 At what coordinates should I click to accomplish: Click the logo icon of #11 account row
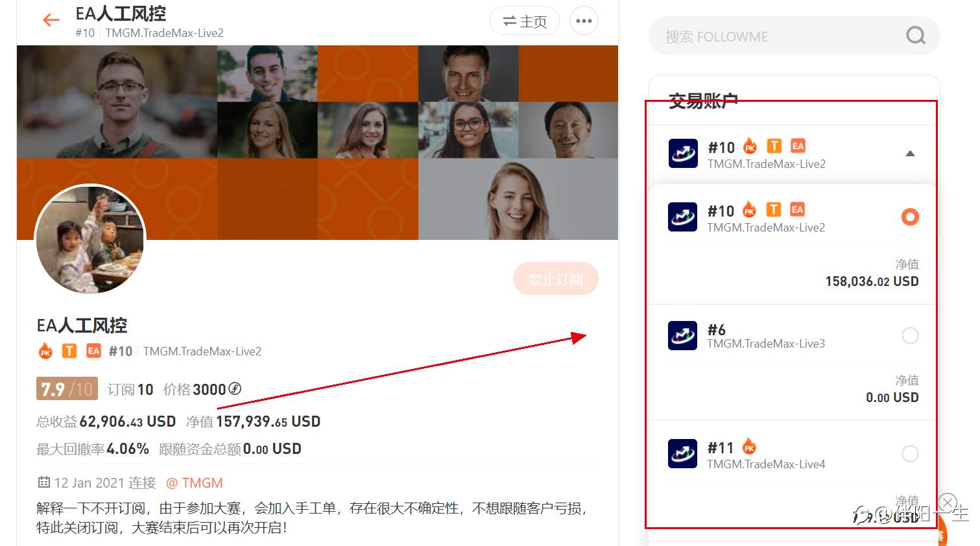tap(683, 453)
